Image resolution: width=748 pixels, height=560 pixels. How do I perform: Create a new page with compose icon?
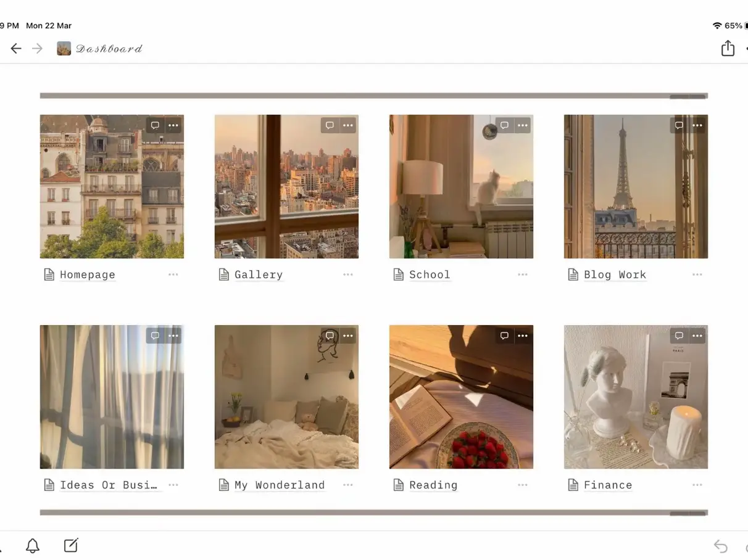pyautogui.click(x=71, y=546)
